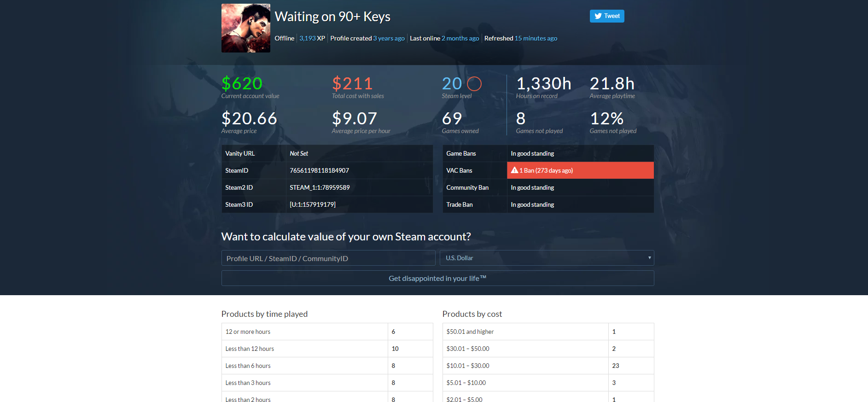Click the $211 total cost with sales
The height and width of the screenshot is (402, 868).
coord(352,83)
